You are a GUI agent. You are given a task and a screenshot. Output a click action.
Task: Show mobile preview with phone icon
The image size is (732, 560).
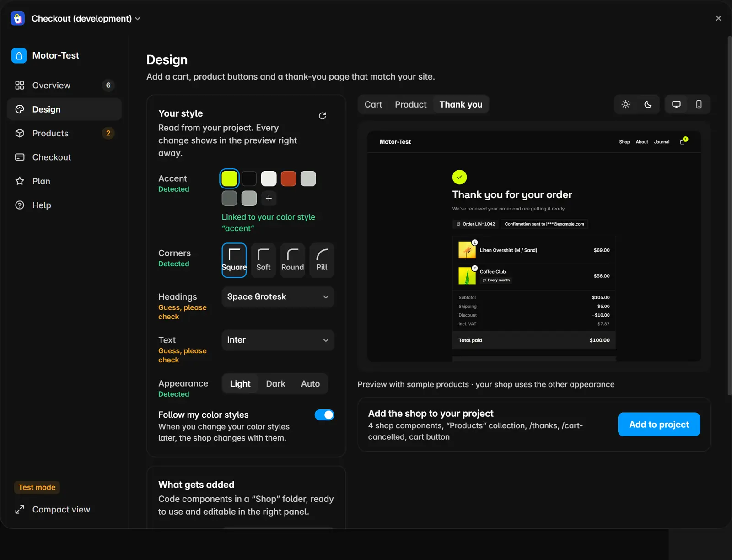(699, 105)
